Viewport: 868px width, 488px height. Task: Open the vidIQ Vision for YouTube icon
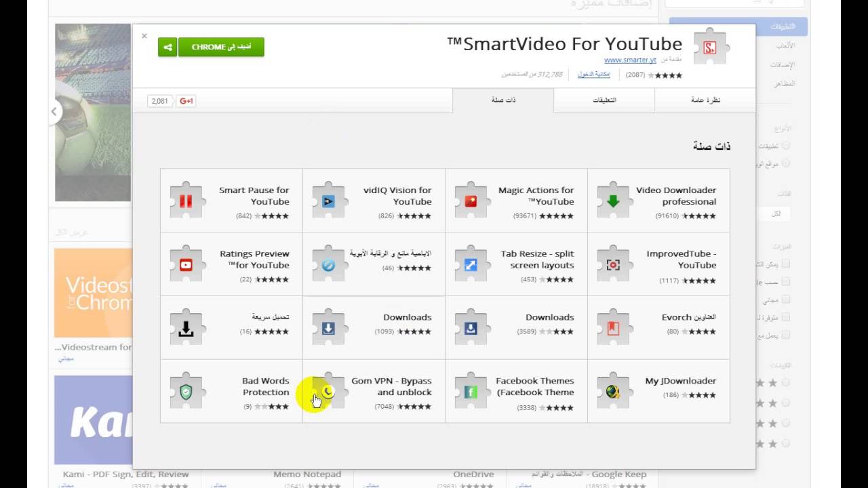tap(328, 201)
